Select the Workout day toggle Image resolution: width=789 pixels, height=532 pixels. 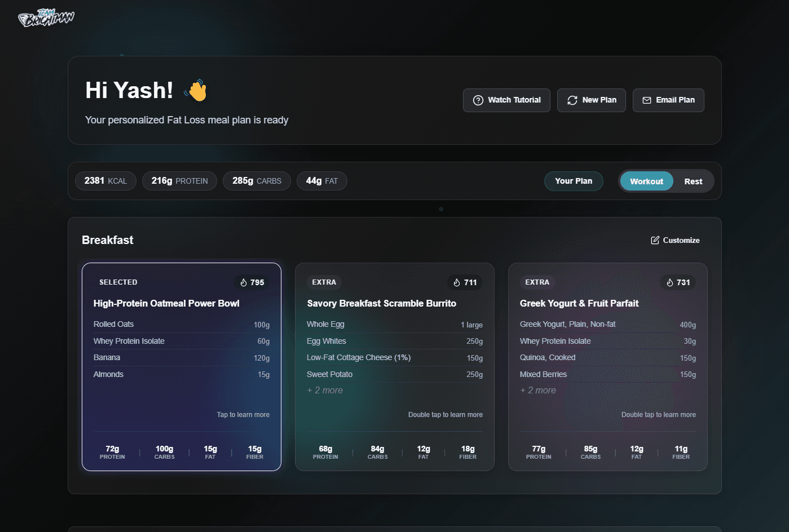click(x=646, y=181)
